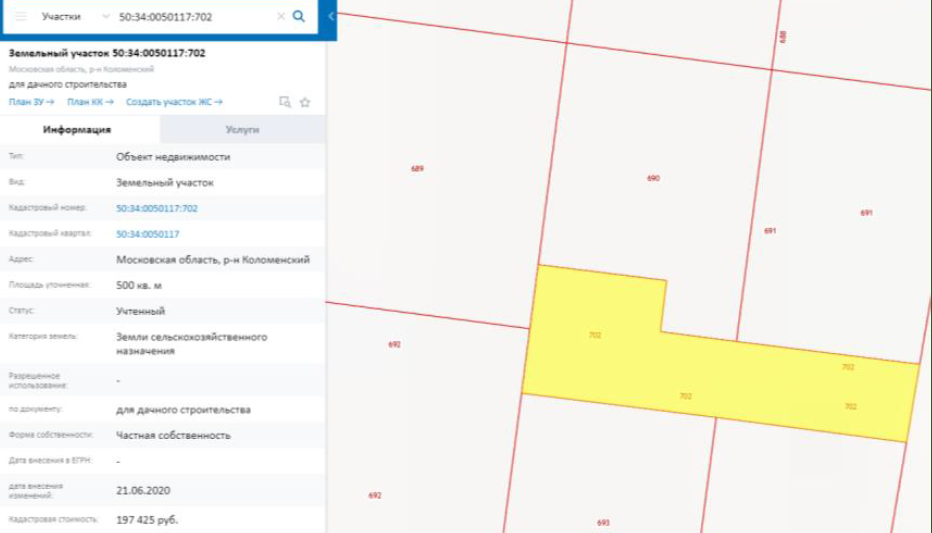Clear the search field with X icon

coord(280,17)
